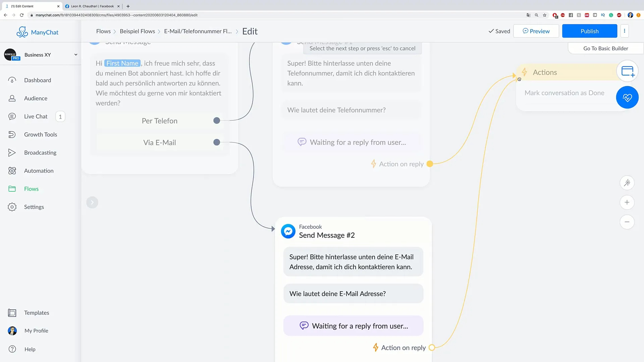This screenshot has width=644, height=362.
Task: Open Live Chat panel
Action: point(36,116)
